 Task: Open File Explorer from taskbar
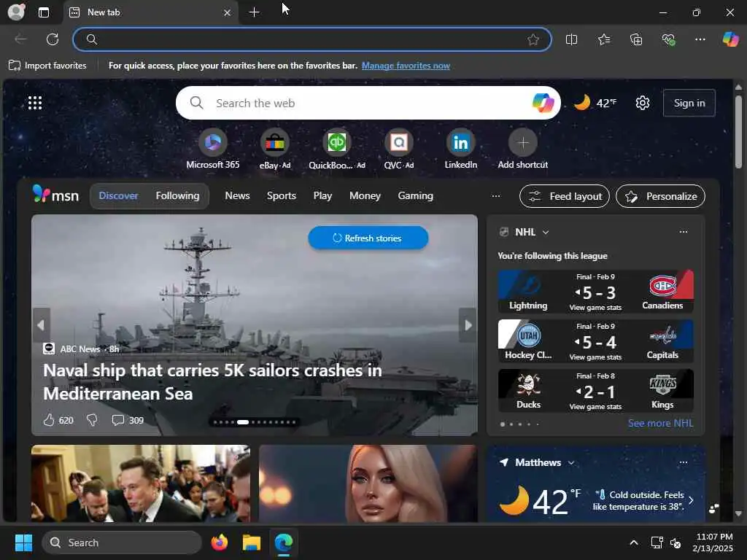pyautogui.click(x=252, y=542)
